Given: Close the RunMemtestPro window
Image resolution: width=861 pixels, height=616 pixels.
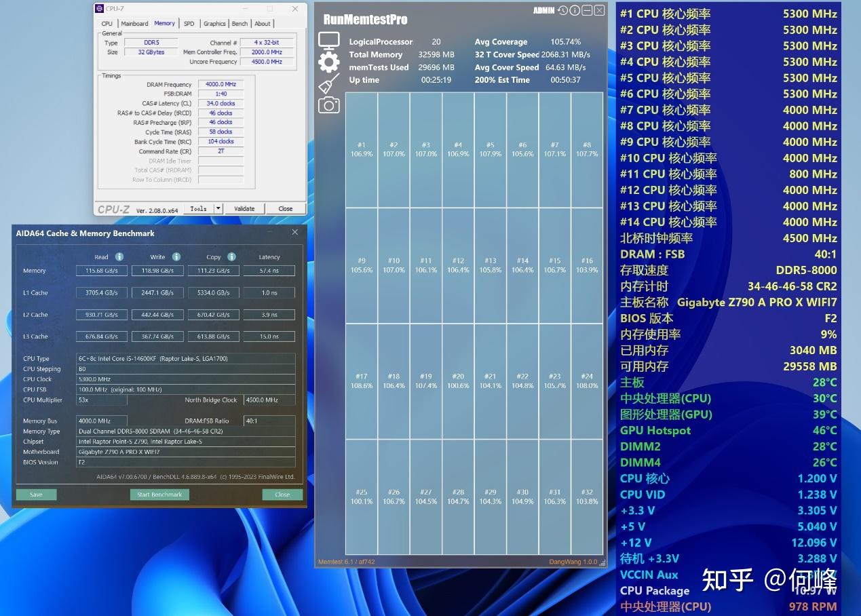Looking at the screenshot, I should point(600,10).
